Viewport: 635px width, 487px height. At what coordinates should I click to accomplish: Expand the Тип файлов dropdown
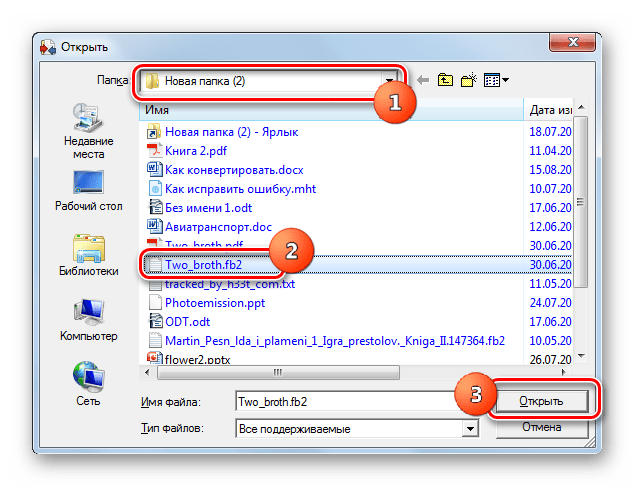[x=468, y=428]
